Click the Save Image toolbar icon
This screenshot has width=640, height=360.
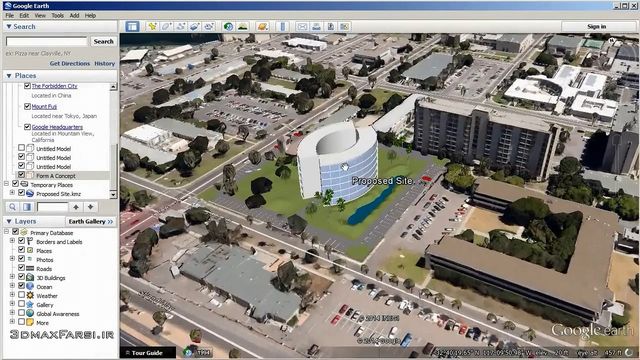coord(331,27)
